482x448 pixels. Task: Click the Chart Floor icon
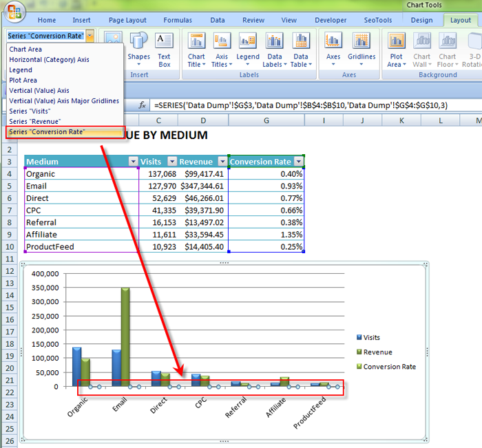click(448, 41)
